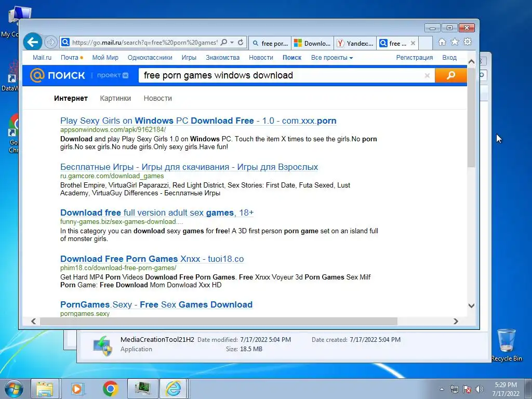The image size is (532, 399).
Task: Open Игры in the top navigation
Action: 189,57
